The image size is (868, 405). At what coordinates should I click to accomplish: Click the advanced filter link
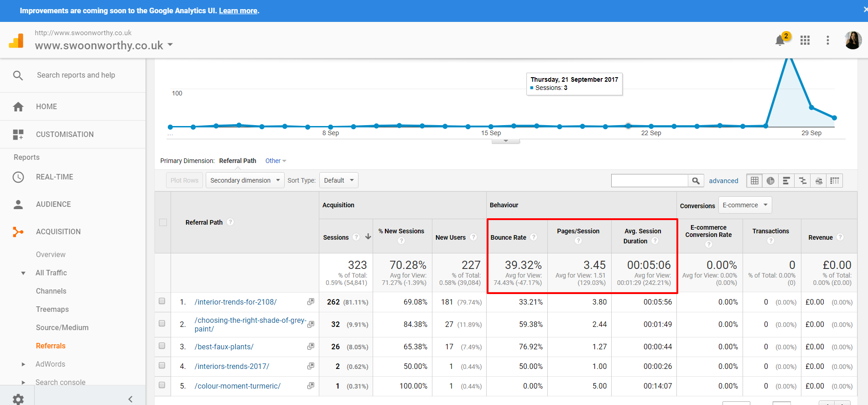723,181
